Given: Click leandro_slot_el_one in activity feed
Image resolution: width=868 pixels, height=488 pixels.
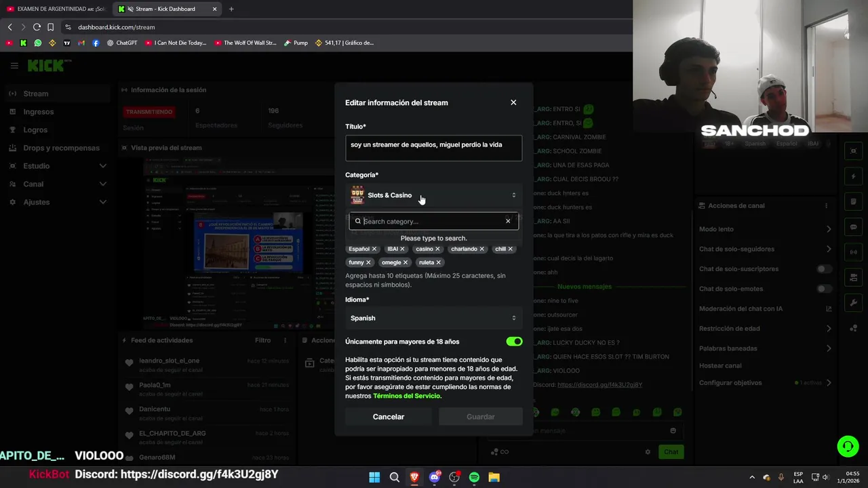Looking at the screenshot, I should (170, 361).
